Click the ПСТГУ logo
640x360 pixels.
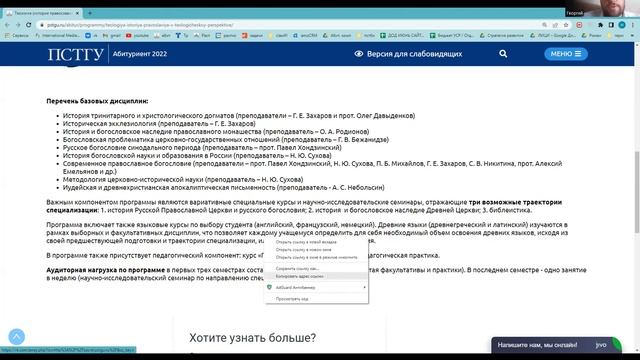pos(76,54)
